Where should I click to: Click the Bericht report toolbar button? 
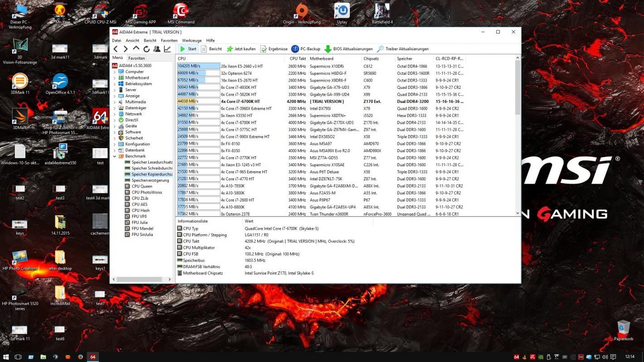point(211,49)
